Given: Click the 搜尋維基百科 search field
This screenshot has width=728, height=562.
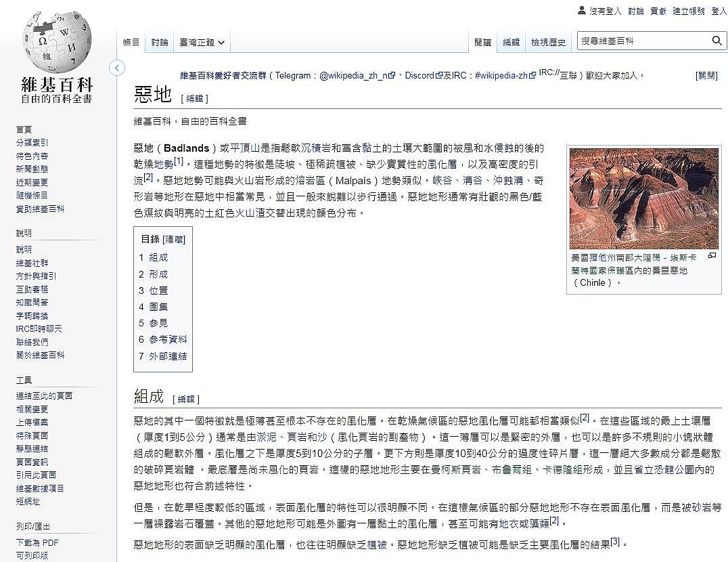Looking at the screenshot, I should click(x=643, y=41).
